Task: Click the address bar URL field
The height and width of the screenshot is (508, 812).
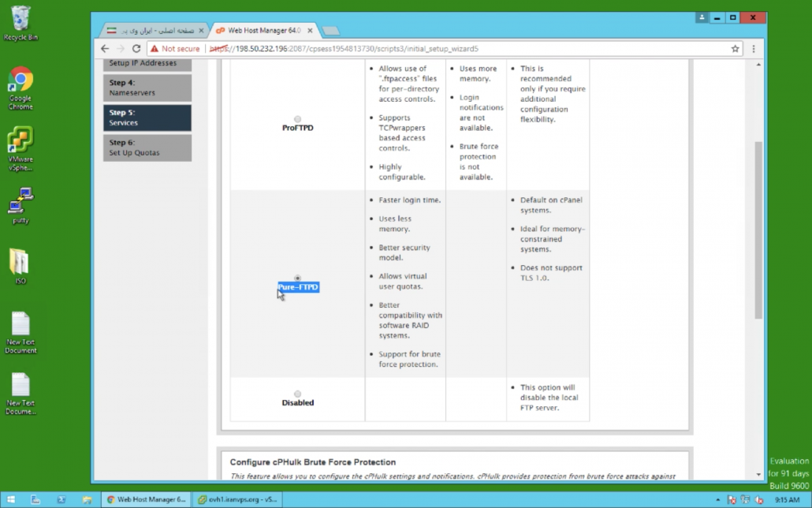Action: (473, 49)
